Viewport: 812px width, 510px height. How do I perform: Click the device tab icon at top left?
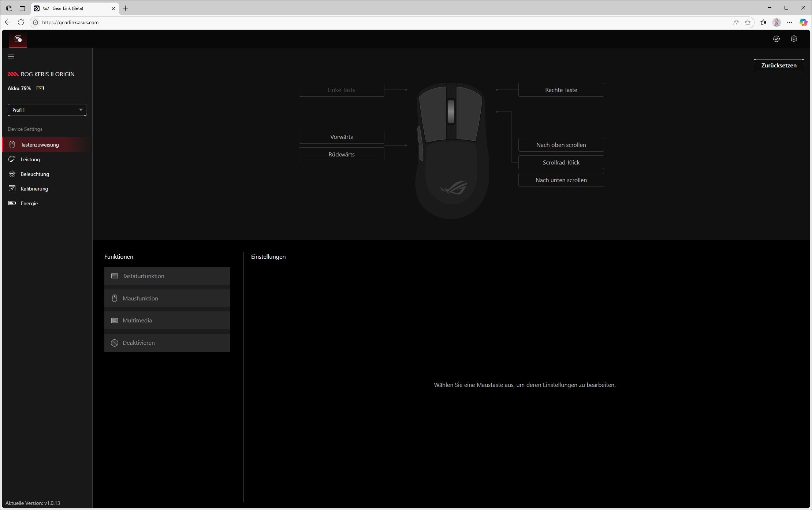pyautogui.click(x=18, y=39)
